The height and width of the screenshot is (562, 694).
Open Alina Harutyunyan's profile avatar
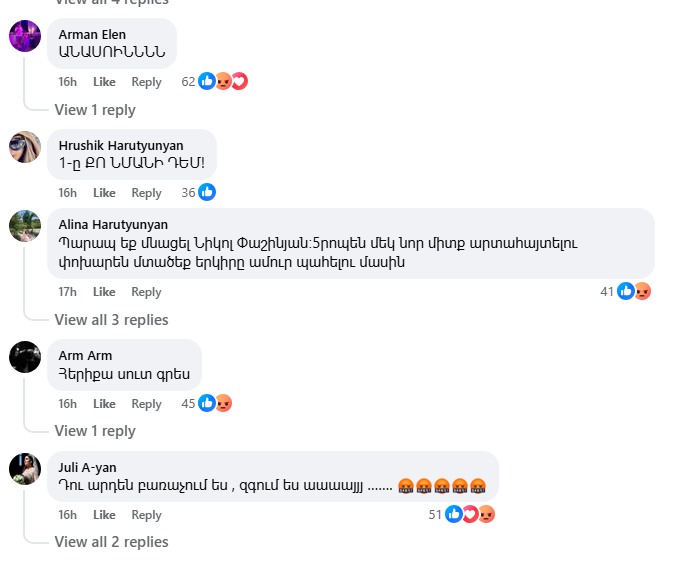(x=25, y=226)
